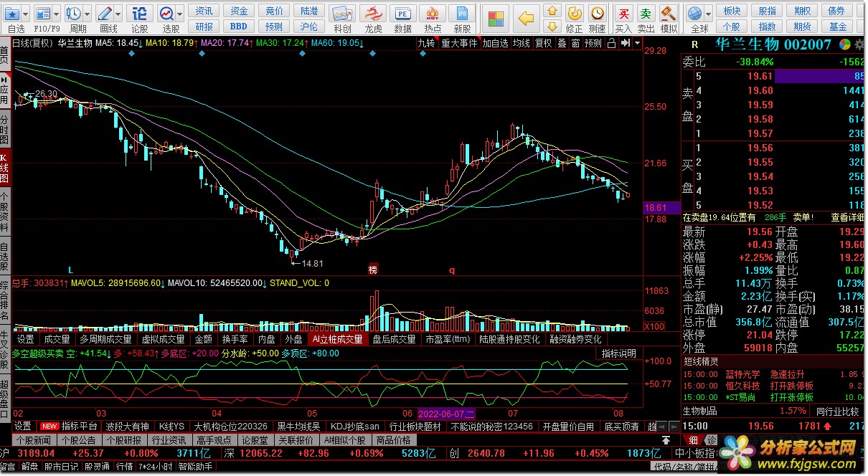868x476 pixels.
Task: Open the 新股 IPO icon
Action: 463,14
